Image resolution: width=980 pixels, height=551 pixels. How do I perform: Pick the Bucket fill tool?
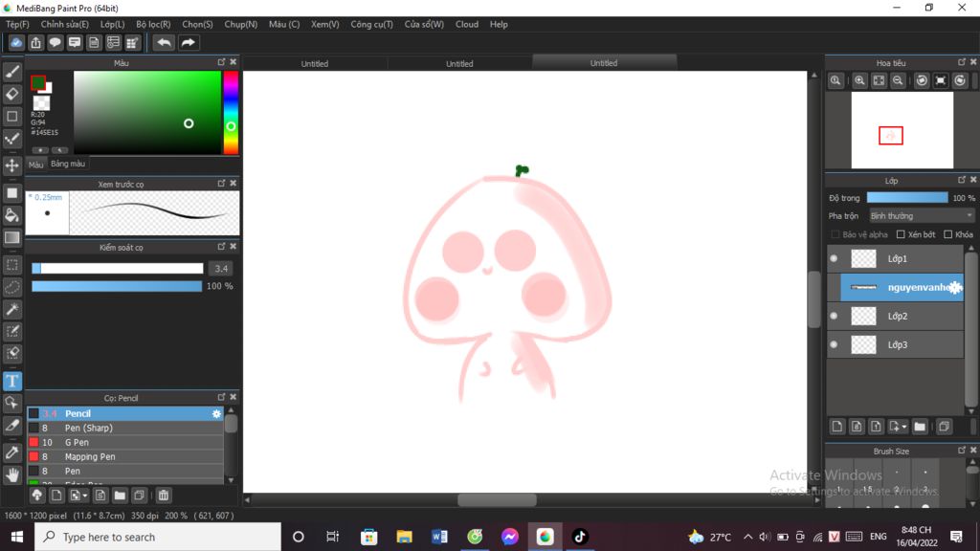pyautogui.click(x=11, y=215)
